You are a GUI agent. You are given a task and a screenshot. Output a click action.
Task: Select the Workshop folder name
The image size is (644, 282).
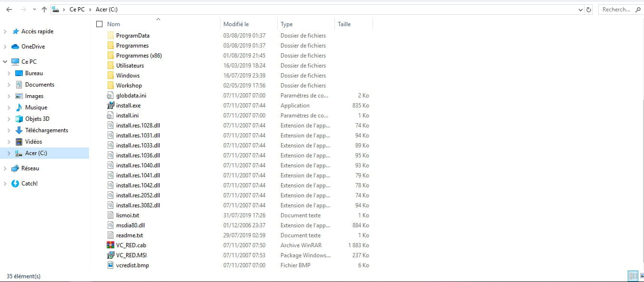[129, 86]
